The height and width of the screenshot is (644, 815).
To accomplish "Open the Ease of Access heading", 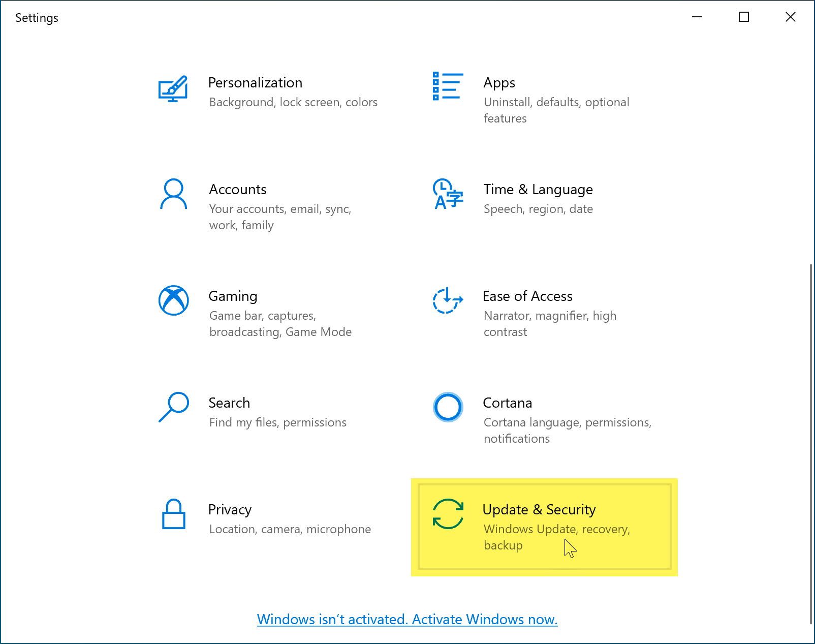I will [527, 296].
